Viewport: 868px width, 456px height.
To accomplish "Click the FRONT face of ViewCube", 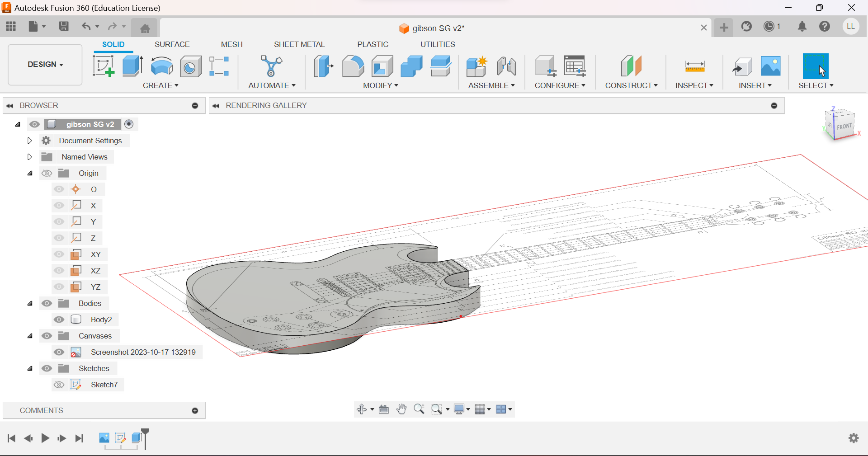I will tap(844, 126).
